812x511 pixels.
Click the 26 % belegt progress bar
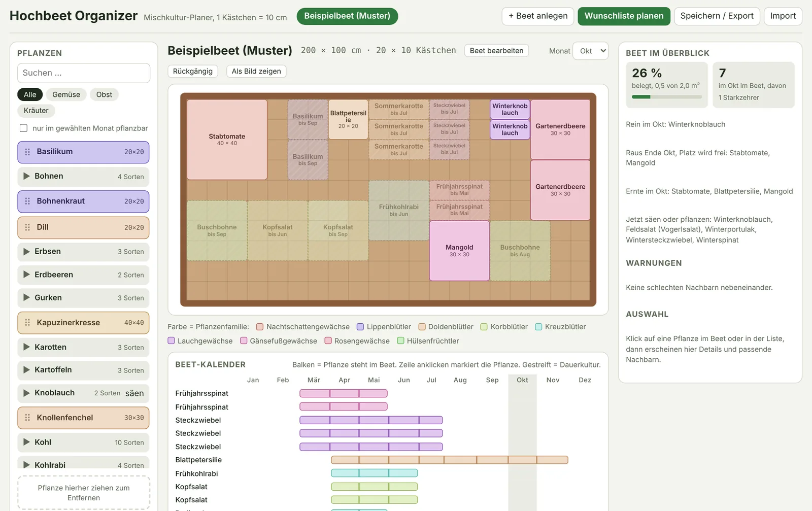click(667, 97)
